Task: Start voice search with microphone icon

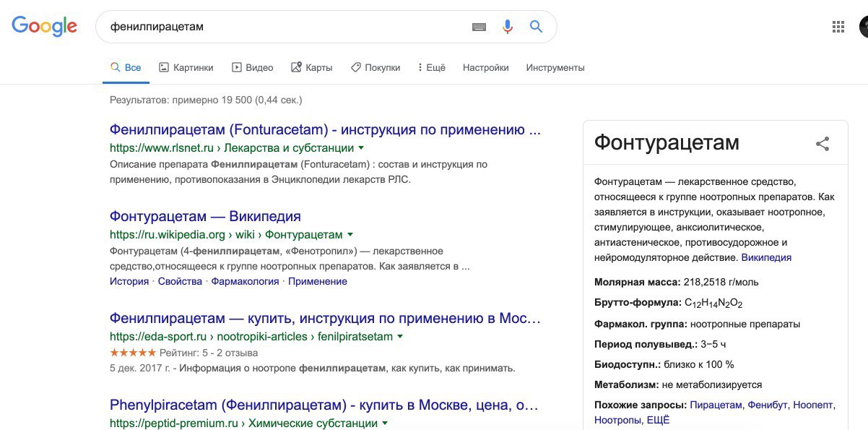Action: tap(508, 27)
